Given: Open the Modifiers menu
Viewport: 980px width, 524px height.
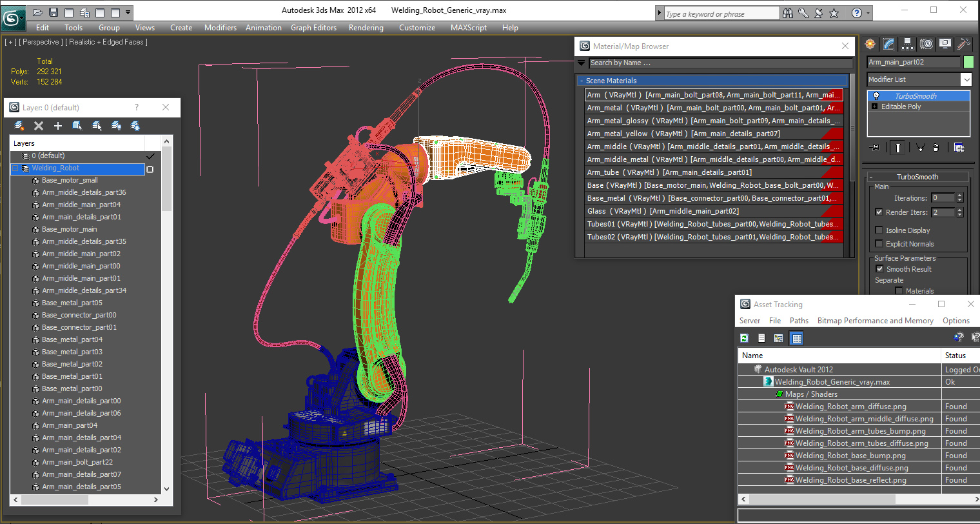Looking at the screenshot, I should (220, 28).
